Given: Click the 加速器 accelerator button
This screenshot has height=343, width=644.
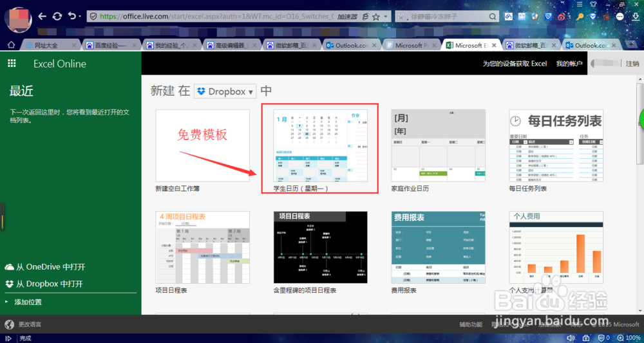Looking at the screenshot, I should point(347,17).
